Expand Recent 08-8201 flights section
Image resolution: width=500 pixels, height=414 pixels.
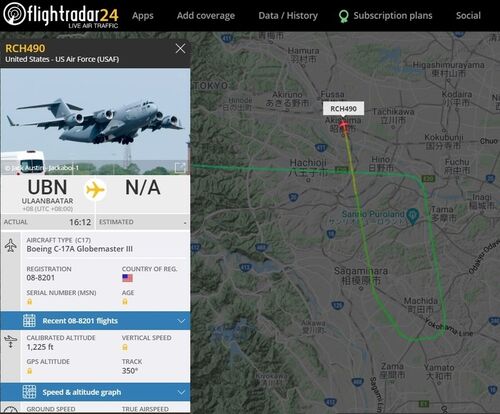coord(95,321)
